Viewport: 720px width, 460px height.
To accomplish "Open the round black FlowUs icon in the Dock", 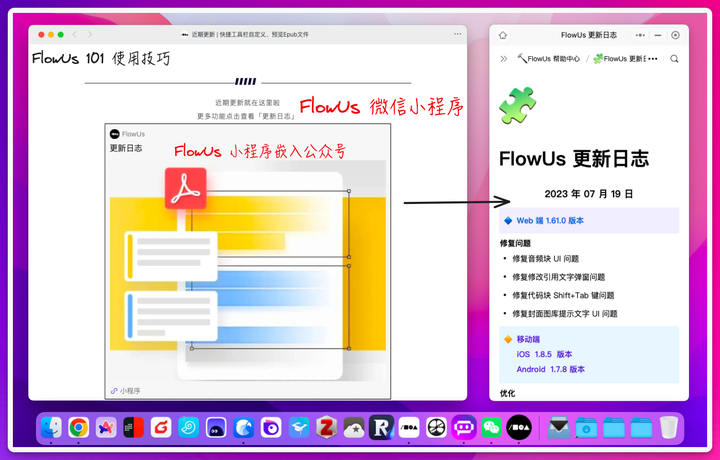I will point(519,427).
